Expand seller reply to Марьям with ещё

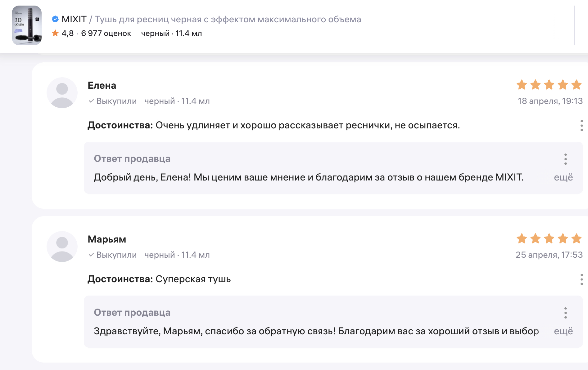563,331
